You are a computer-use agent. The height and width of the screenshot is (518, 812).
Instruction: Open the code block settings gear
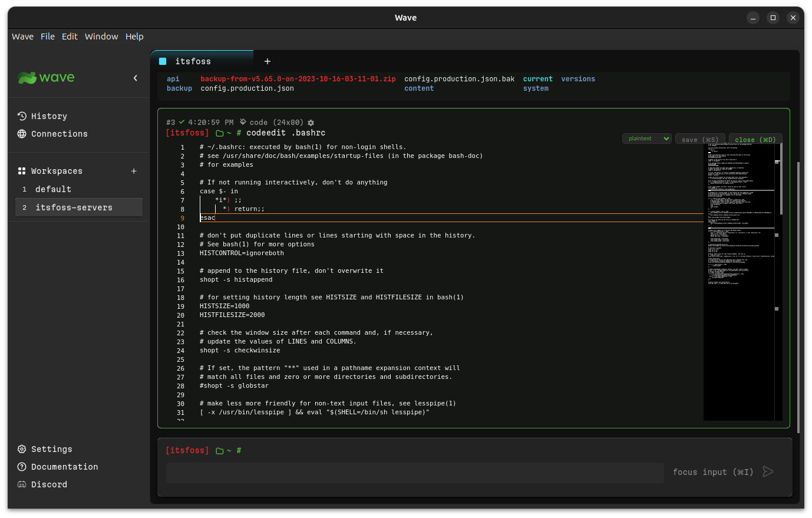pyautogui.click(x=311, y=123)
